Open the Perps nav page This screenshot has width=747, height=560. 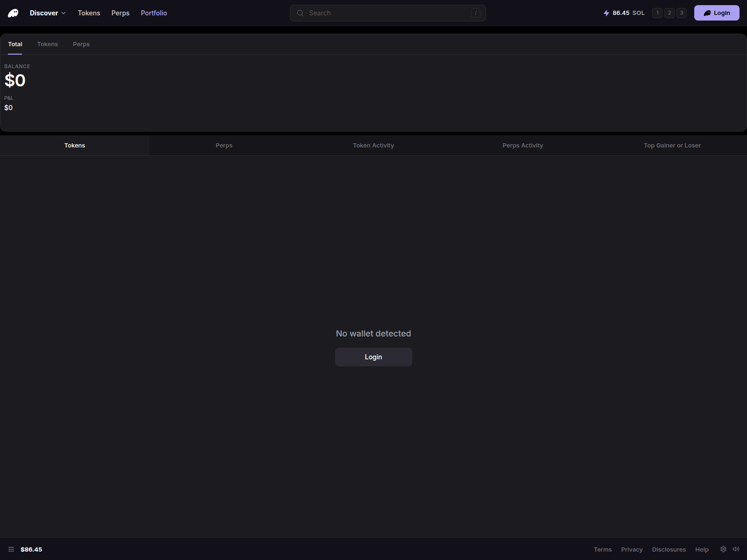[120, 13]
